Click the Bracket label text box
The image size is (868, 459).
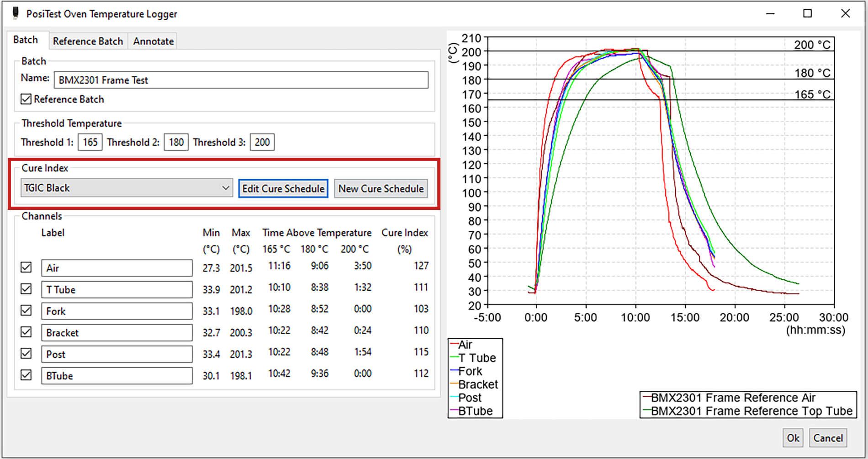(x=116, y=332)
